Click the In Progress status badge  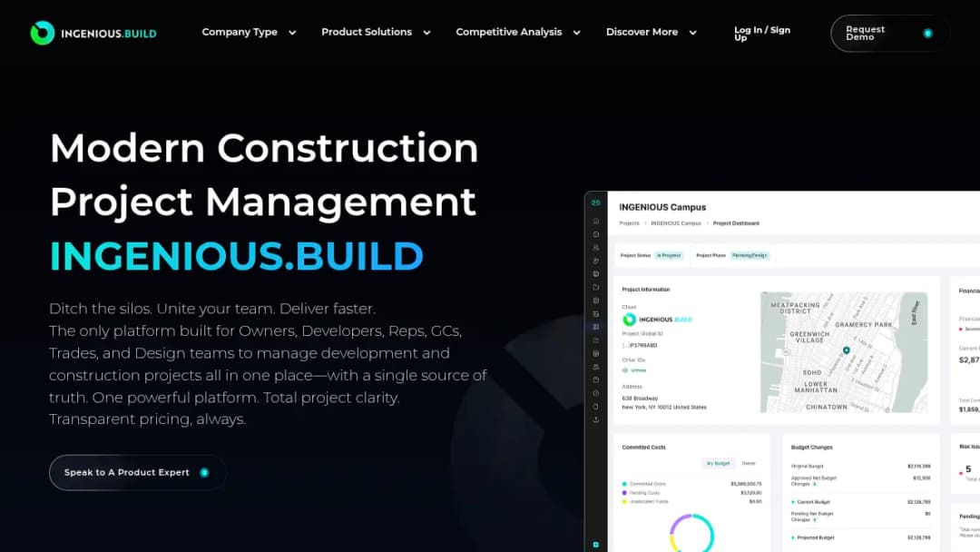click(669, 255)
